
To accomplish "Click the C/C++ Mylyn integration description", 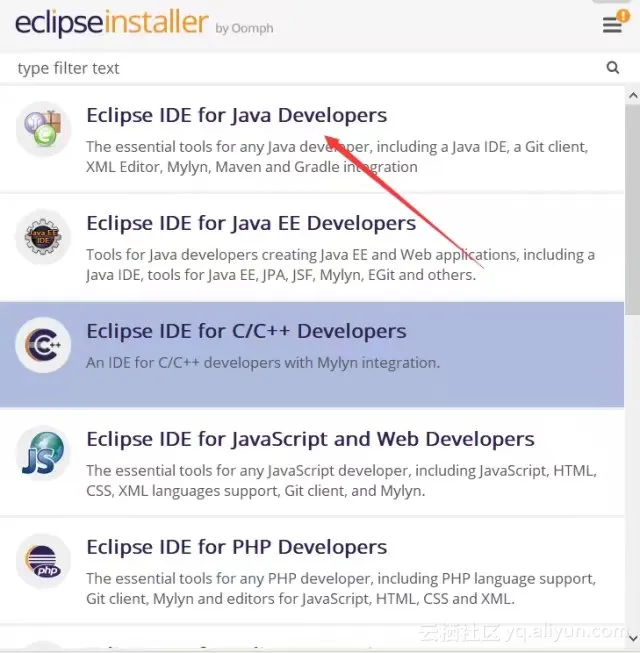I will coord(263,363).
